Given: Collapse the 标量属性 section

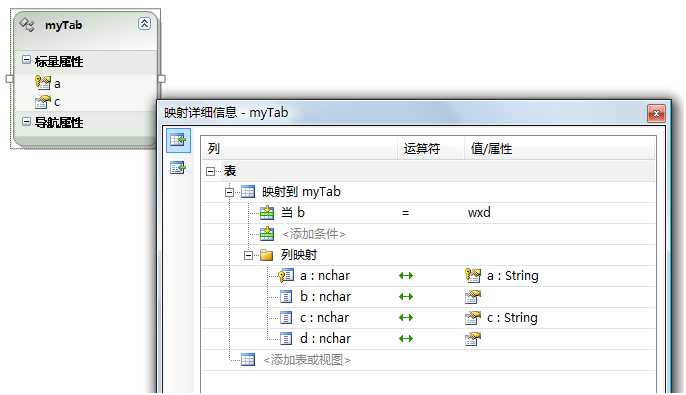Looking at the screenshot, I should click(x=26, y=59).
